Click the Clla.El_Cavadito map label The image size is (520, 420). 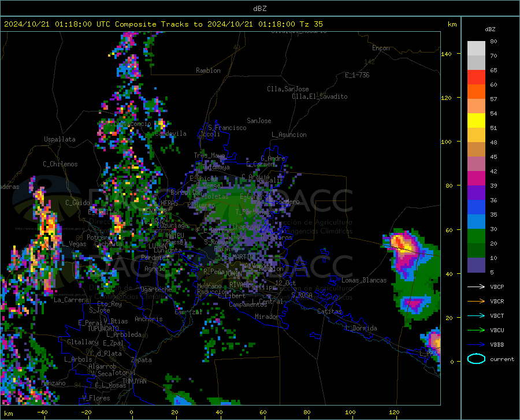[x=320, y=96]
